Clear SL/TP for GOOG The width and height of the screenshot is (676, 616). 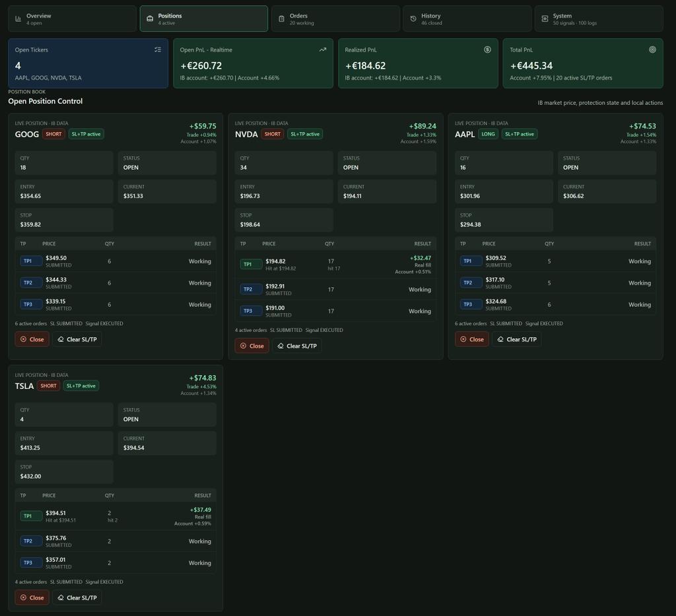77,339
